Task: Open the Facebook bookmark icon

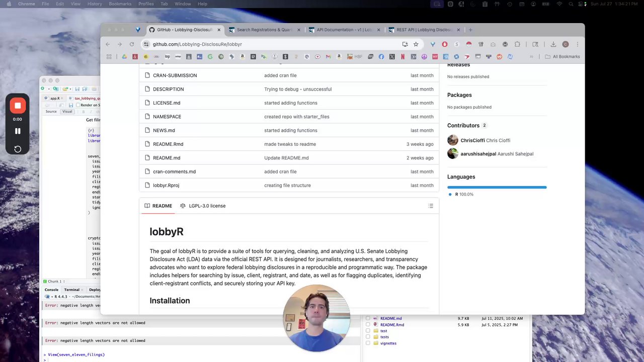Action: pyautogui.click(x=381, y=57)
